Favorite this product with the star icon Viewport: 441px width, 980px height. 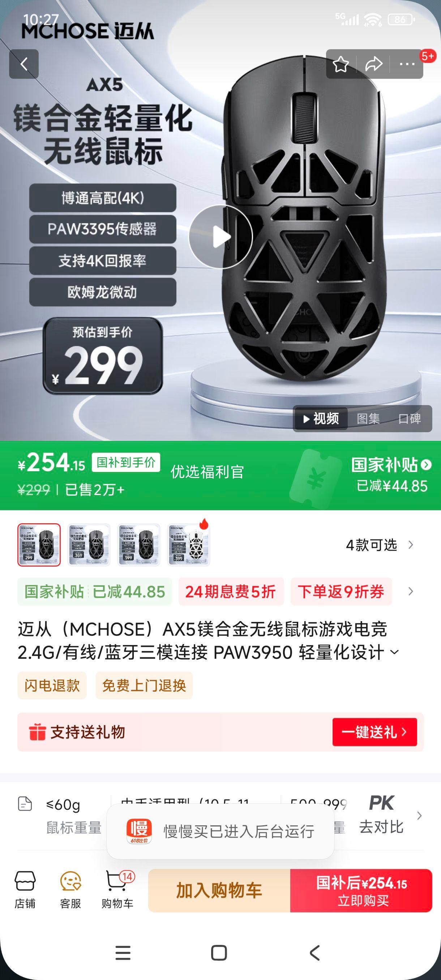[341, 64]
